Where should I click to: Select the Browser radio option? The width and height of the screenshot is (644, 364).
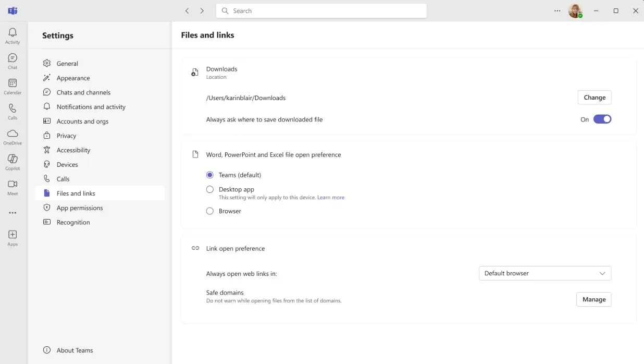[x=210, y=211]
